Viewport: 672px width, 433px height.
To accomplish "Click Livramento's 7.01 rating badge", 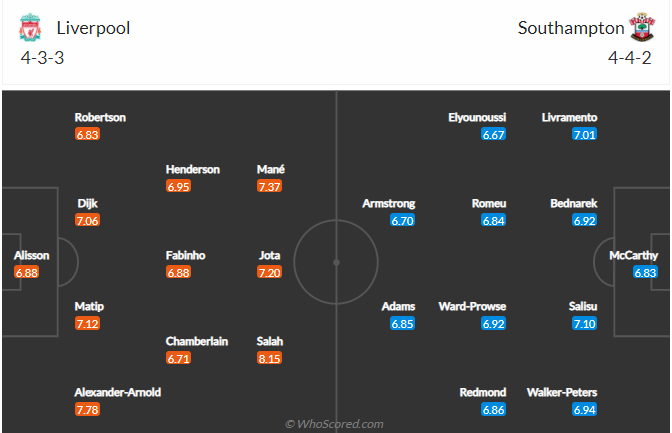I will point(585,134).
